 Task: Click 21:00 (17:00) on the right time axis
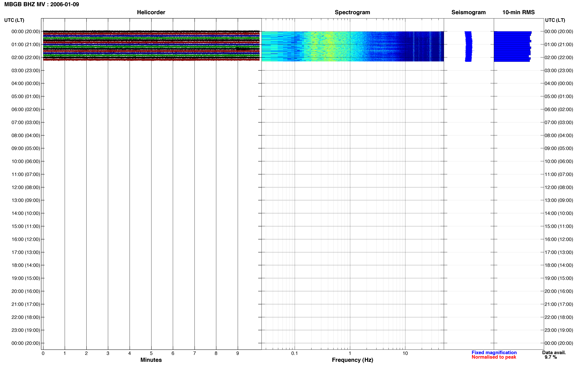[x=559, y=304]
